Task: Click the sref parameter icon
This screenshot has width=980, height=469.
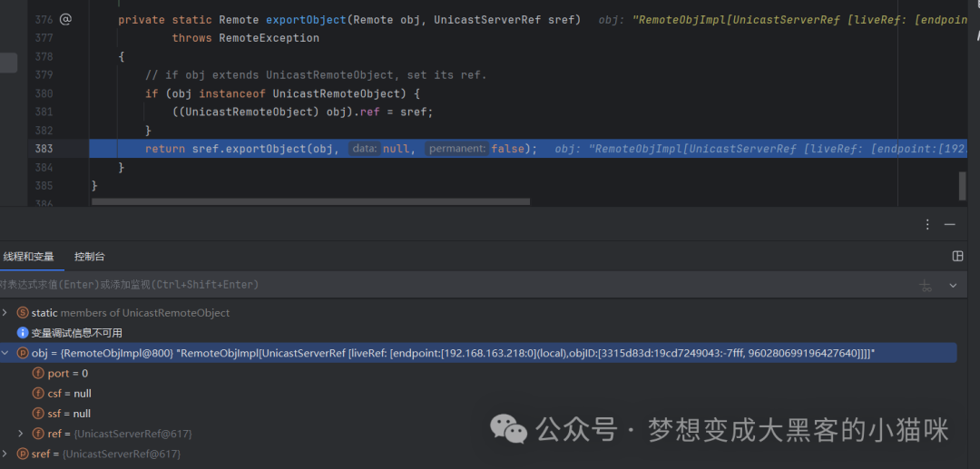Action: coord(23,454)
